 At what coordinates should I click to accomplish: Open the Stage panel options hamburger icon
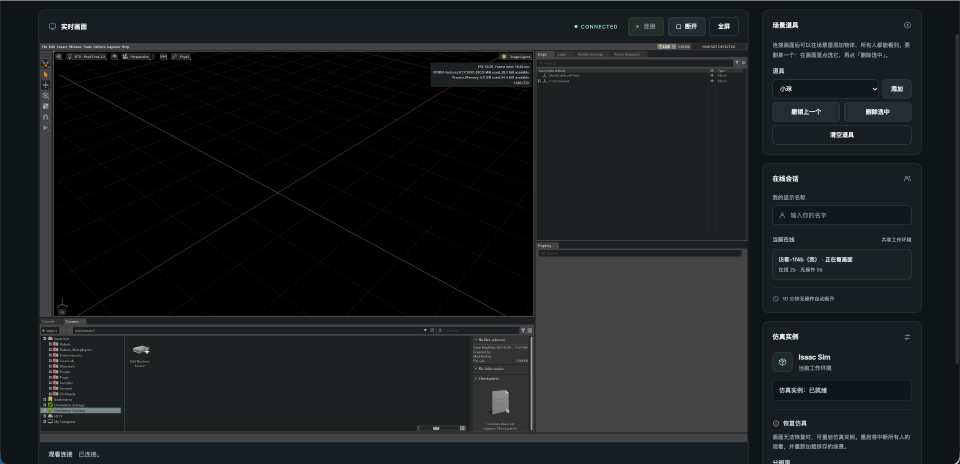743,62
